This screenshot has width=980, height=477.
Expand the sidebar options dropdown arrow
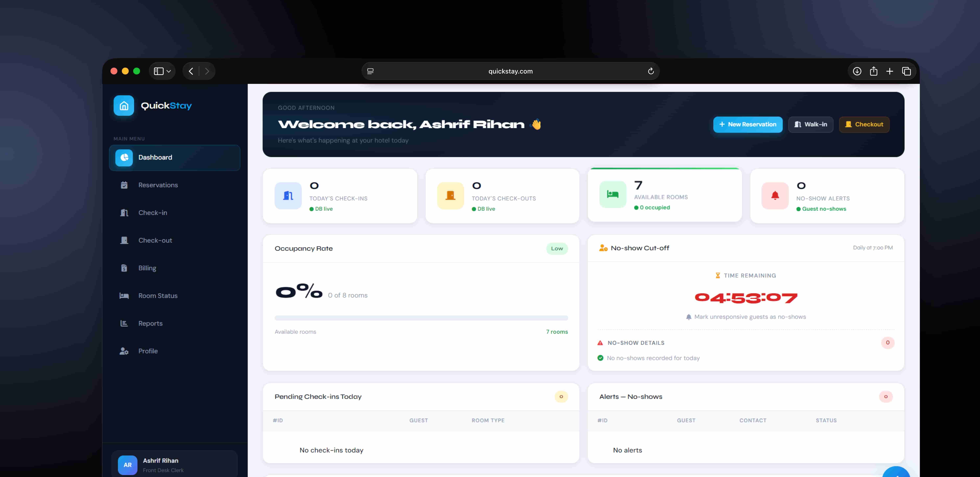pos(169,71)
